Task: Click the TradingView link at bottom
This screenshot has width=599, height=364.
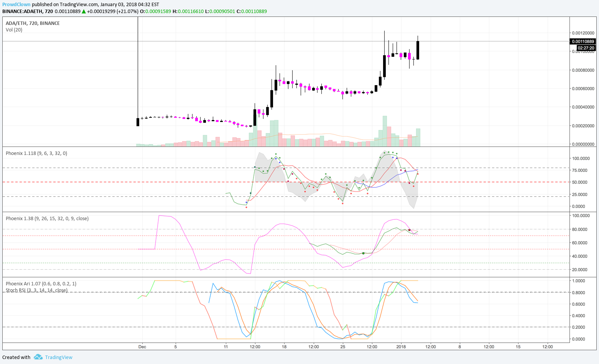Action: tap(59, 357)
